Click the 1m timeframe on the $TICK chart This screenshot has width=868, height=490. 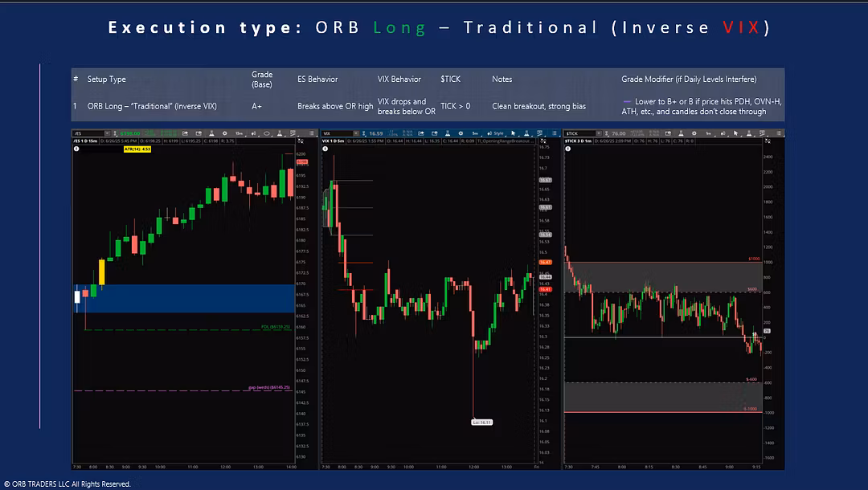tap(709, 133)
